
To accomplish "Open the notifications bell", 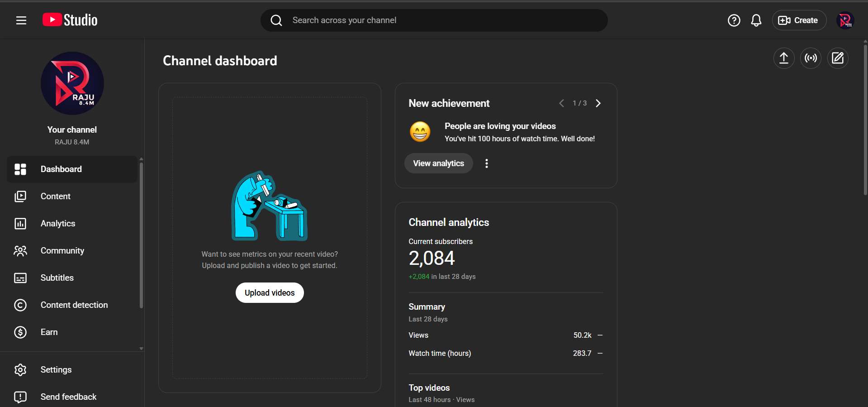I will coord(756,20).
